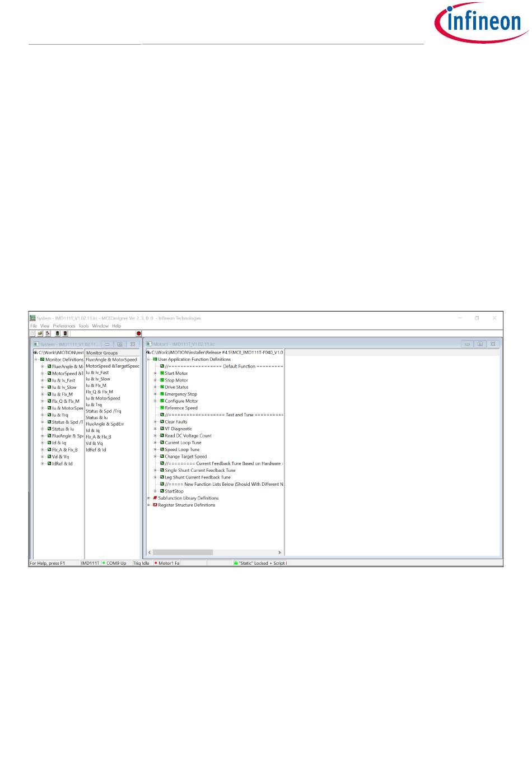532x762 pixels.
Task: Click the Monitor Groups column header
Action: pyautogui.click(x=112, y=353)
